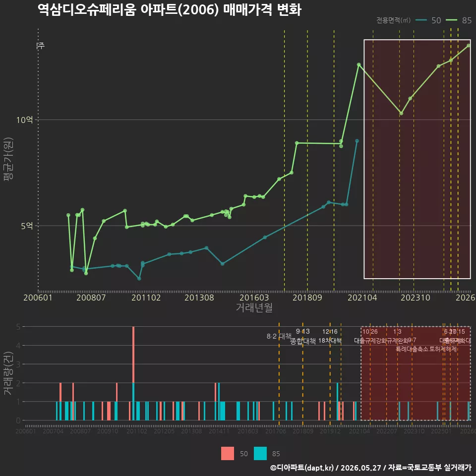Click 202310 label on the price chart axis
The width and height of the screenshot is (476, 476).
[x=416, y=297]
